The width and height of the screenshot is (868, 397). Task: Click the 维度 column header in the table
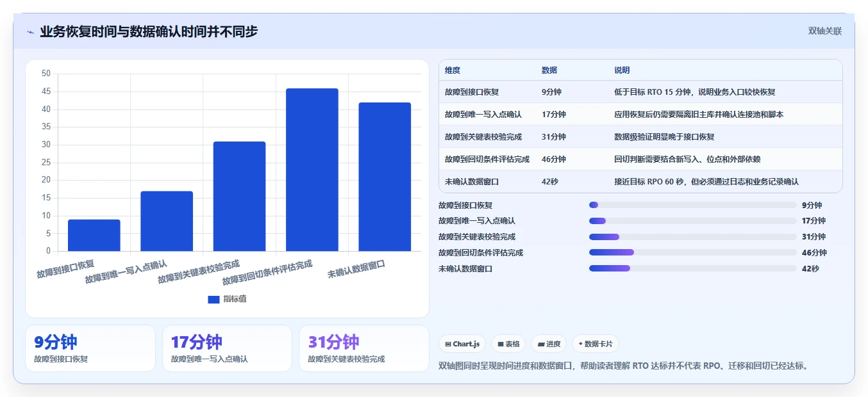453,70
